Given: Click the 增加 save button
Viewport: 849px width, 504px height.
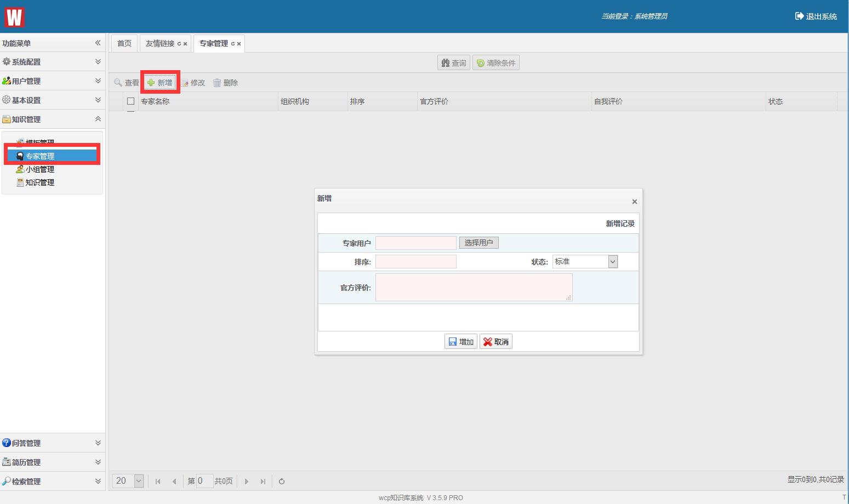Looking at the screenshot, I should pyautogui.click(x=461, y=342).
